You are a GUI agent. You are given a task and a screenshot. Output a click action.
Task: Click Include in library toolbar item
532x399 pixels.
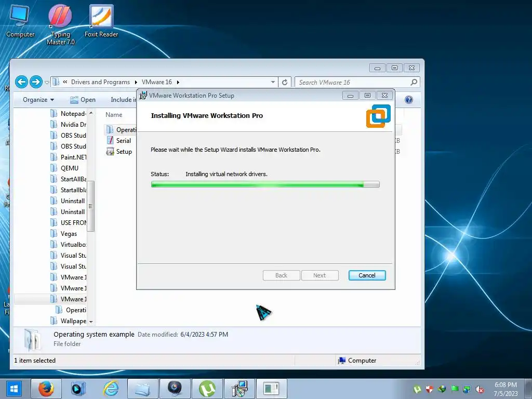[123, 100]
